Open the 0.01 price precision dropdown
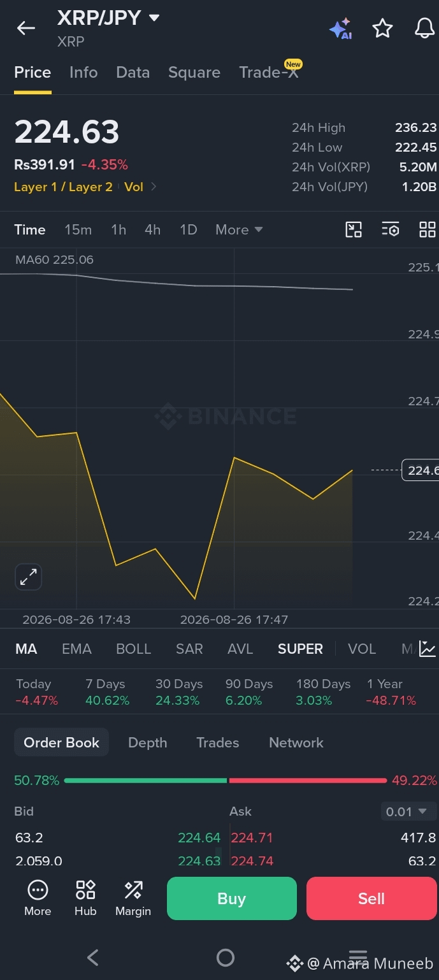Screen dimensions: 439x980 tap(407, 811)
